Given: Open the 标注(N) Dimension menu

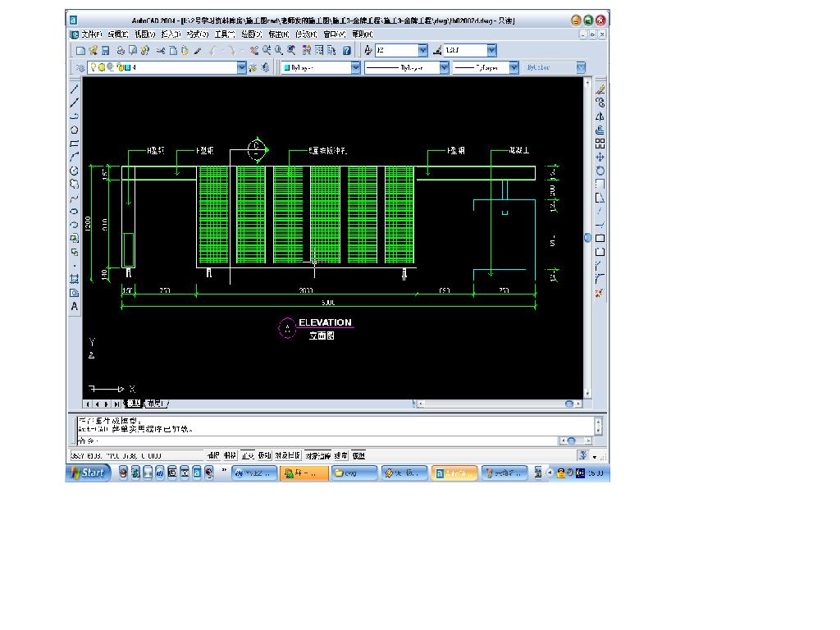Looking at the screenshot, I should [279, 34].
